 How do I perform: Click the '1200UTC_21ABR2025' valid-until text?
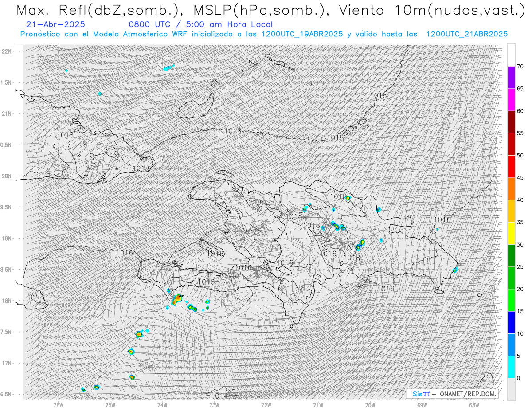pos(467,34)
